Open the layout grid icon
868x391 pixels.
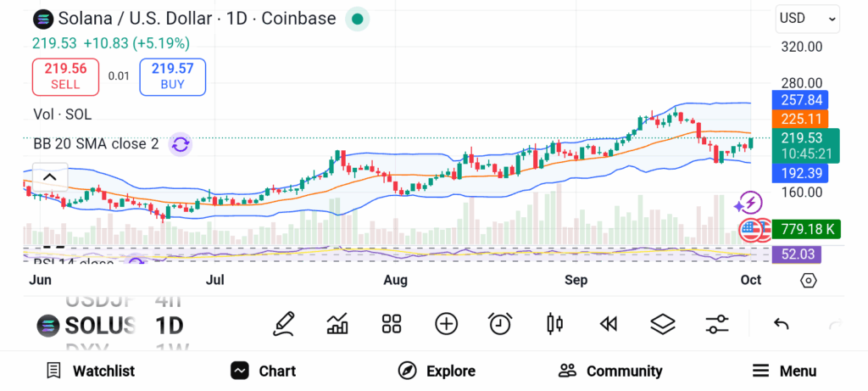click(391, 323)
